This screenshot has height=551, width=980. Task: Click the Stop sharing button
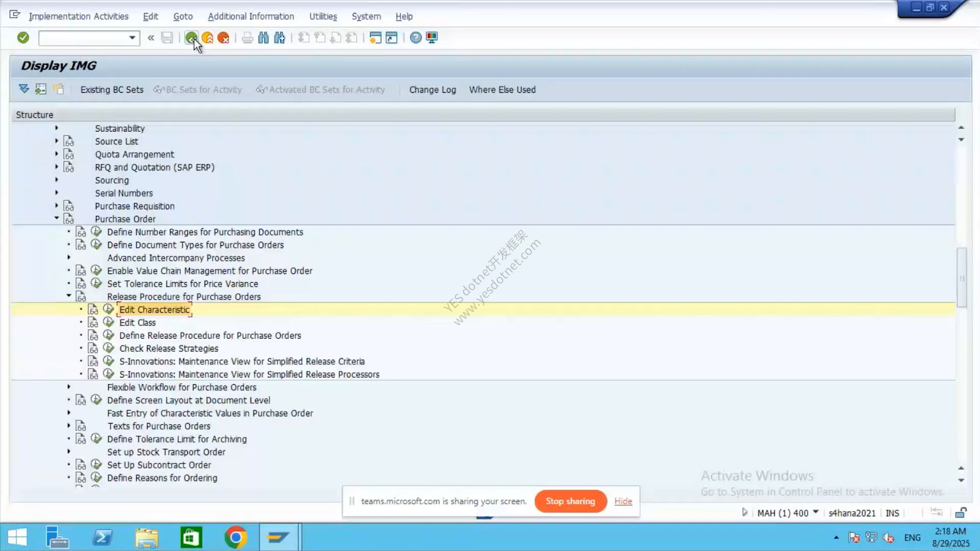(571, 501)
